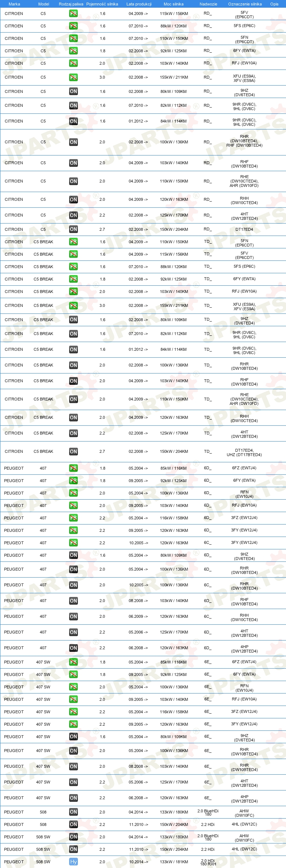Select petrol icon in C5 BREAK 1.8 6FY row
The image size is (286, 868).
(74, 279)
